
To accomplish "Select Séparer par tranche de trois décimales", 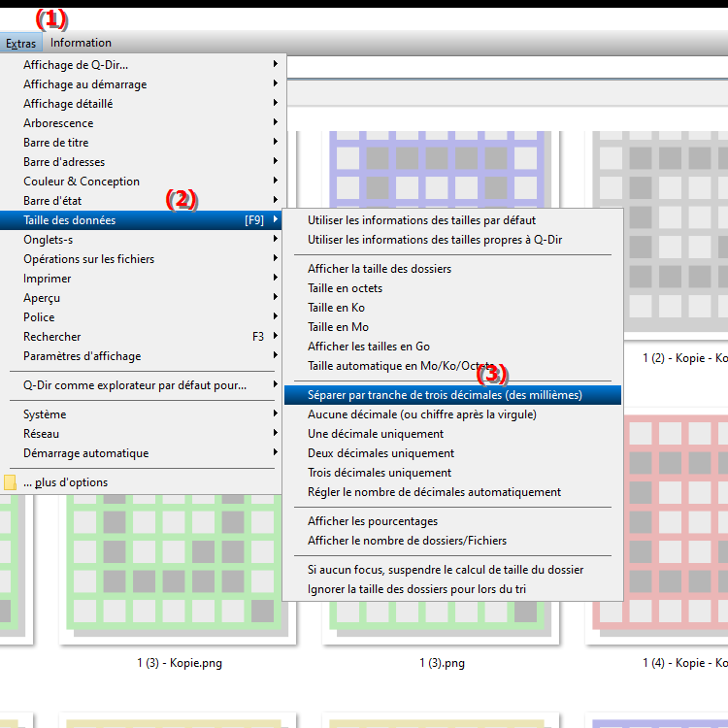I will point(452,395).
